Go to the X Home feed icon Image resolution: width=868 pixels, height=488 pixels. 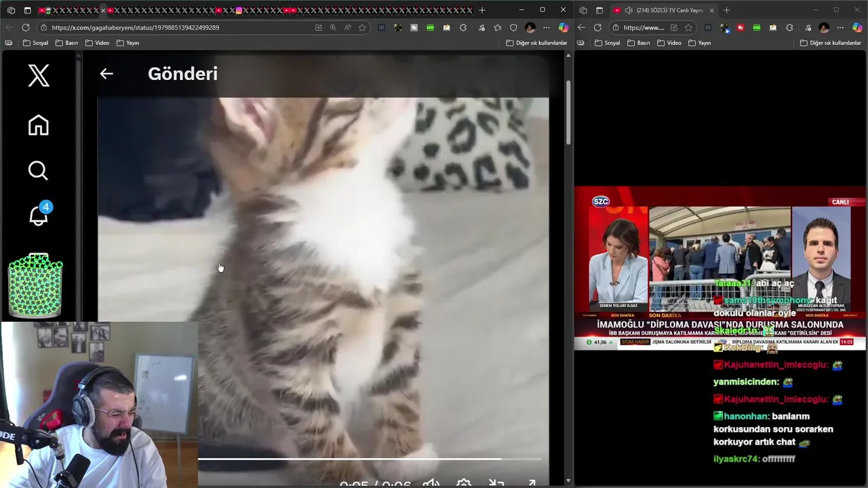(39, 125)
